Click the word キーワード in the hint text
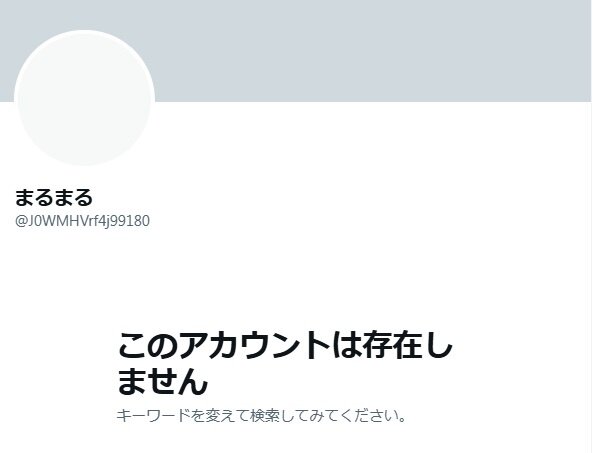The image size is (595, 453). click(153, 416)
